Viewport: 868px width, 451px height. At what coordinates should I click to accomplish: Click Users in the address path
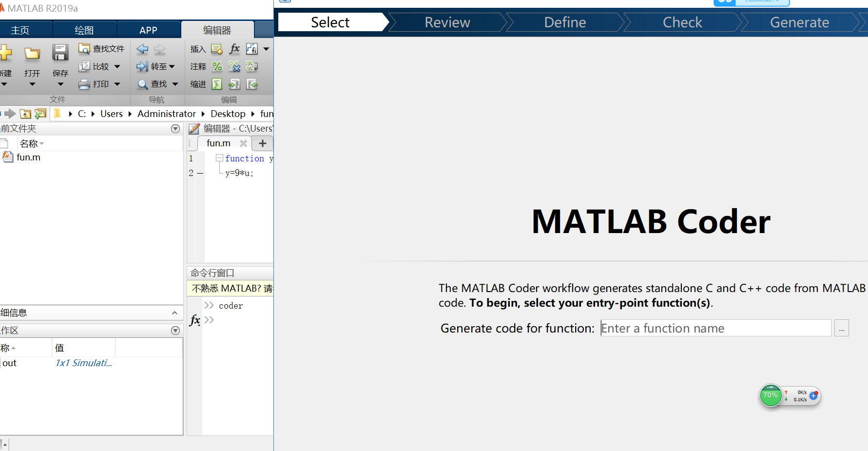pyautogui.click(x=112, y=114)
